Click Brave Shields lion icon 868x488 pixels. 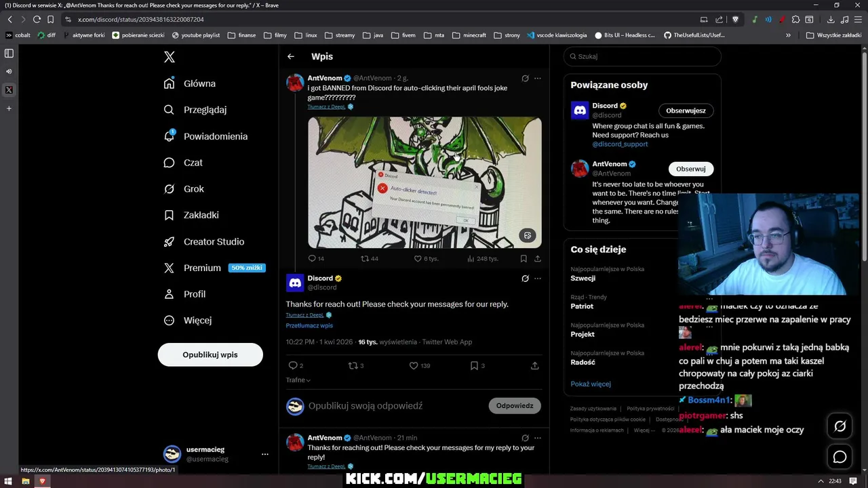click(x=735, y=20)
